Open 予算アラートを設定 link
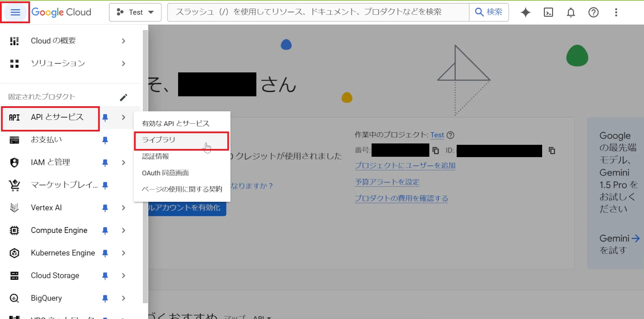This screenshot has width=644, height=319. pos(387,182)
